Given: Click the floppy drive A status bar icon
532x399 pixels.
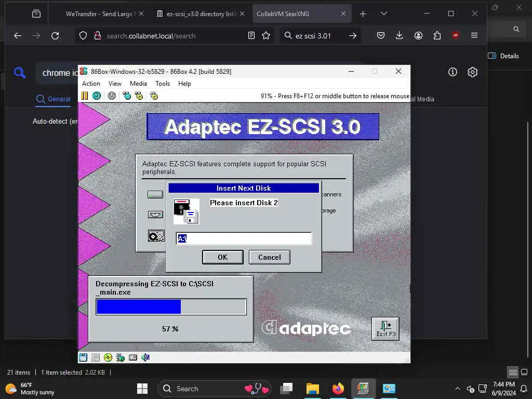Looking at the screenshot, I should 83,357.
